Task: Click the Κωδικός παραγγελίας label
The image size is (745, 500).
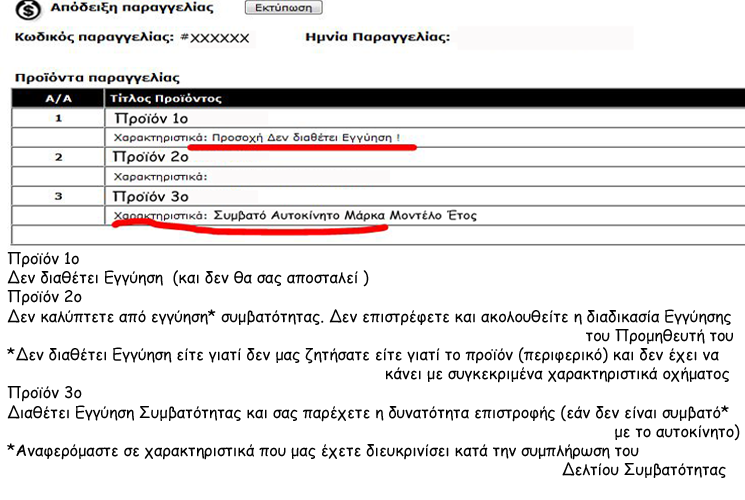Action: (x=94, y=37)
